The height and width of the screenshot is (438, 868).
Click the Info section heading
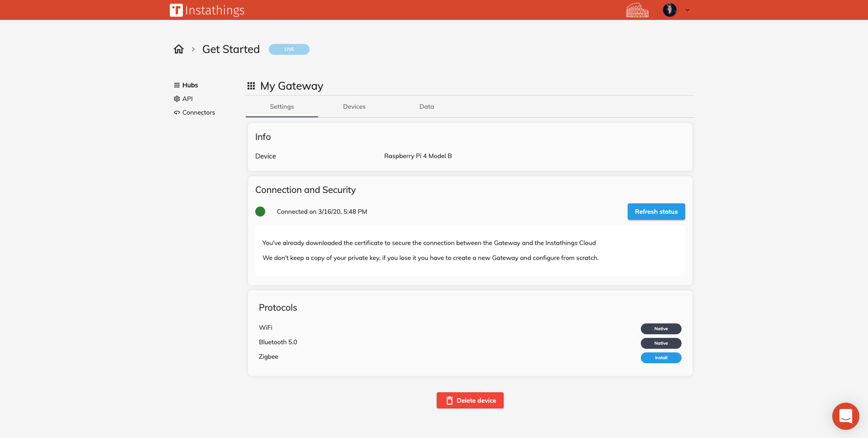coord(263,137)
